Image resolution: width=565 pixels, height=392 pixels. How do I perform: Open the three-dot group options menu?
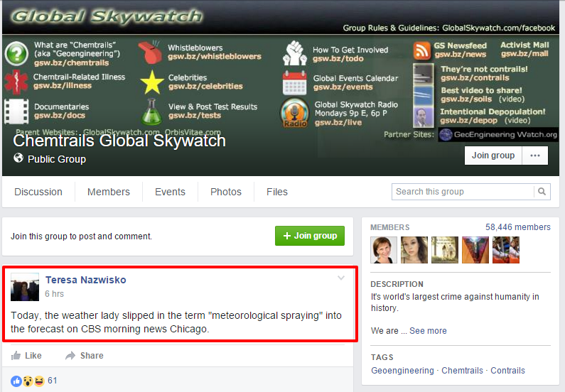click(x=535, y=156)
